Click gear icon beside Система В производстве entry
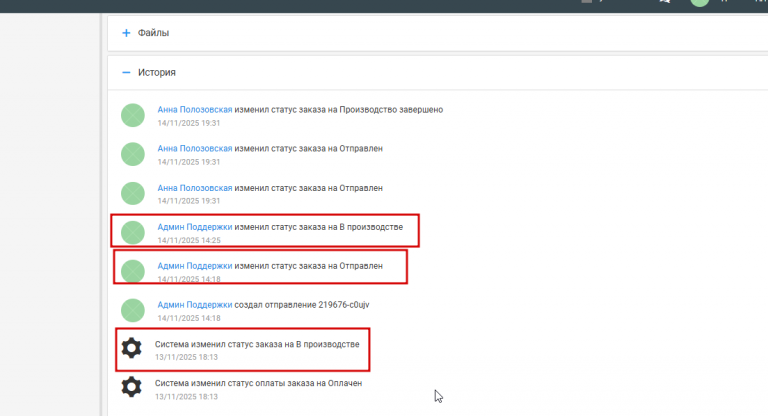Screen dimensions: 768x416 131,348
